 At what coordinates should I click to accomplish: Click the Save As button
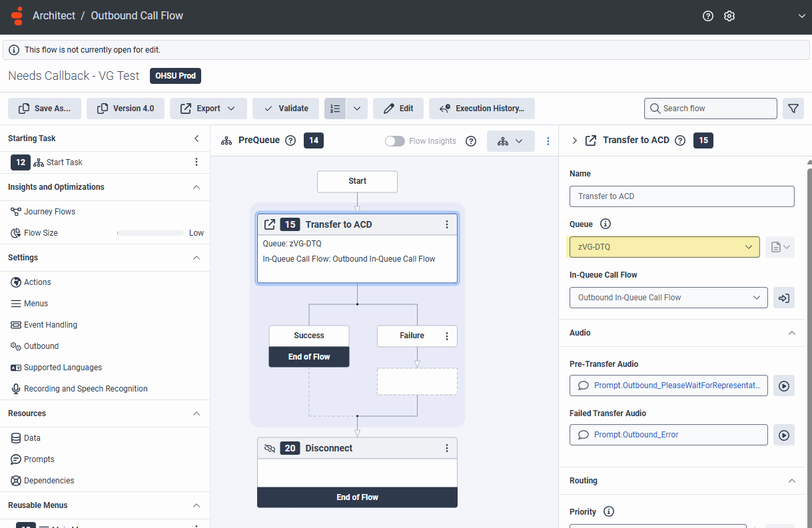click(x=45, y=109)
